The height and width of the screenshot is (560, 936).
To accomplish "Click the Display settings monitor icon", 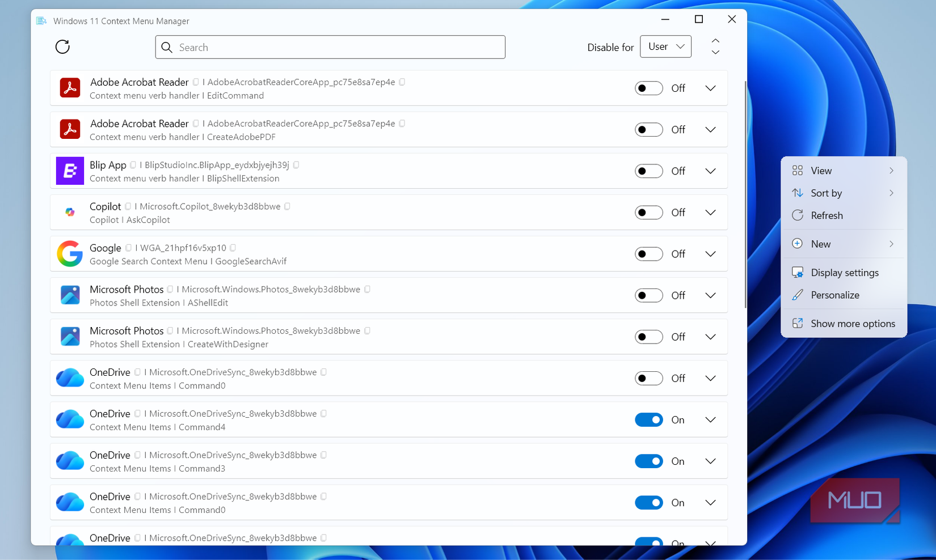I will coord(797,273).
